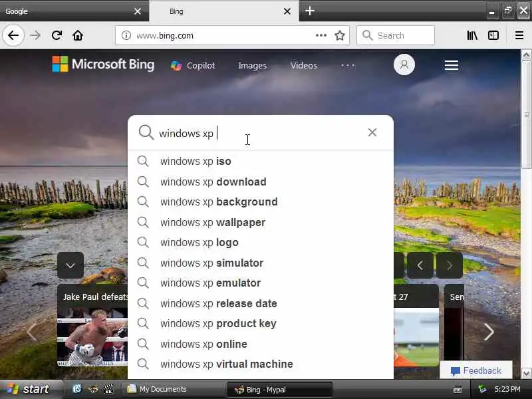Open the browser home page icon
This screenshot has width=532, height=399.
pos(78,35)
